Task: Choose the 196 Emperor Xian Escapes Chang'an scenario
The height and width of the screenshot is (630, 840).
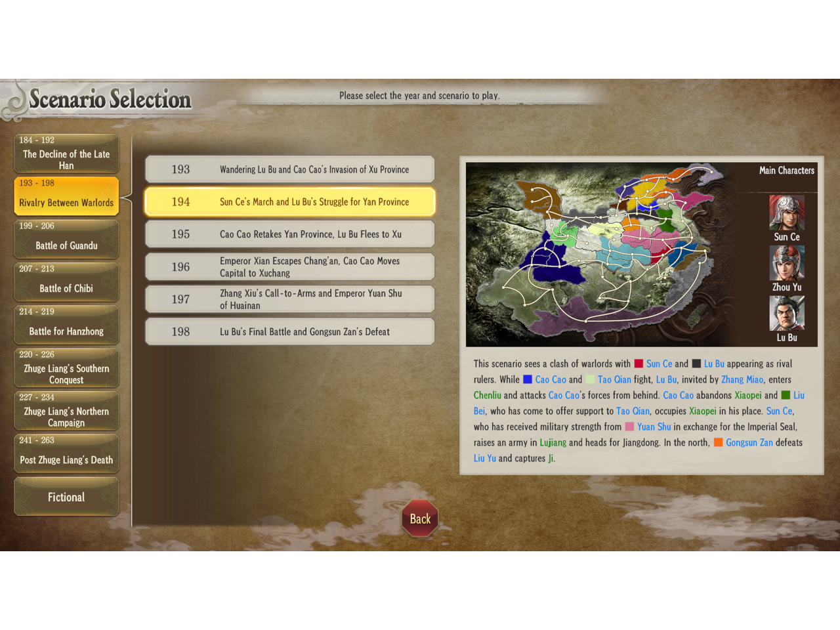Action: pyautogui.click(x=289, y=266)
